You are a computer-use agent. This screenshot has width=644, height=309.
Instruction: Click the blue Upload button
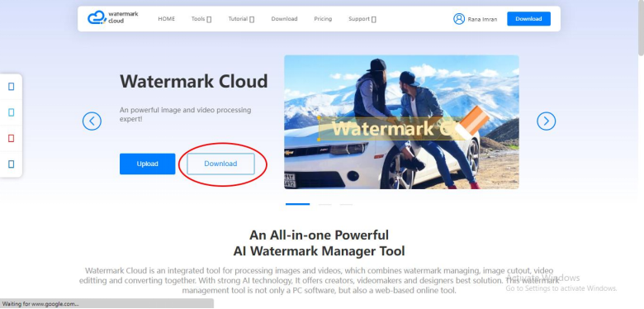coord(148,164)
